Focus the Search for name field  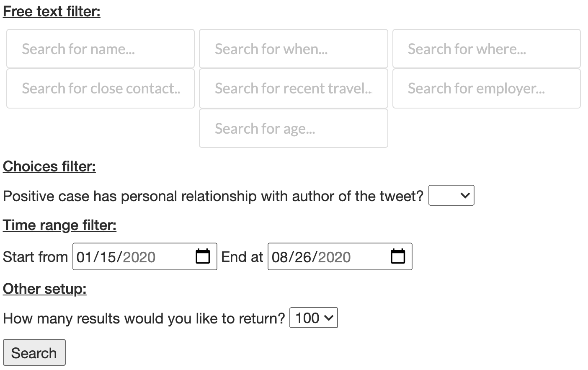coord(101,49)
